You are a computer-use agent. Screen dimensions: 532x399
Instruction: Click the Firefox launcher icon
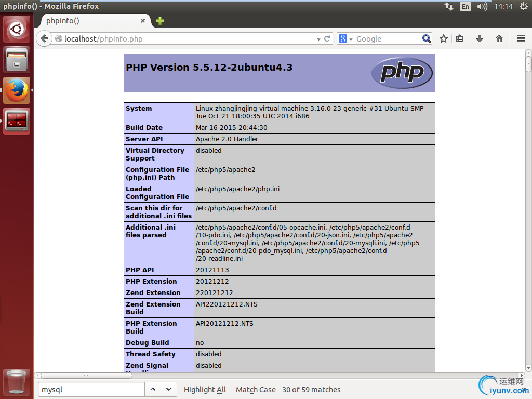(17, 90)
